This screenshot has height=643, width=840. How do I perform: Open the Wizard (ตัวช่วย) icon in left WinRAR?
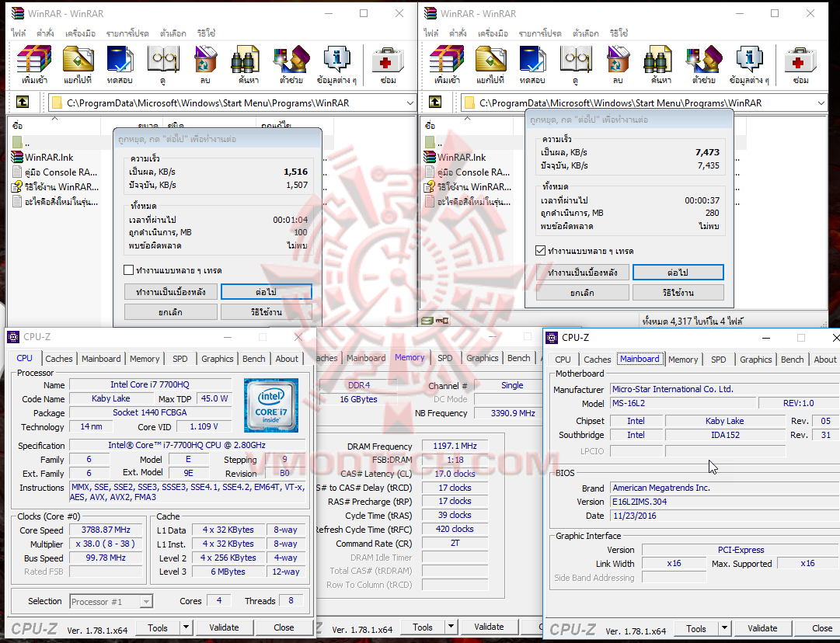pyautogui.click(x=291, y=64)
